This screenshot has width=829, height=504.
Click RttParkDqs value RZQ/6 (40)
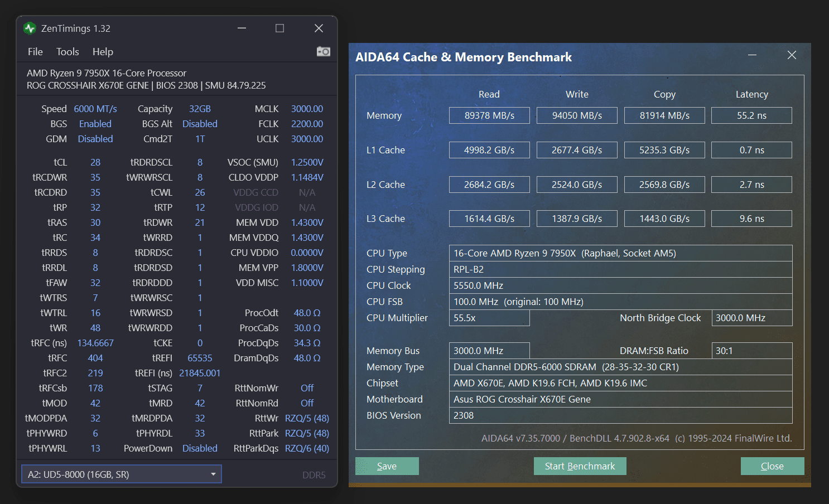307,448
